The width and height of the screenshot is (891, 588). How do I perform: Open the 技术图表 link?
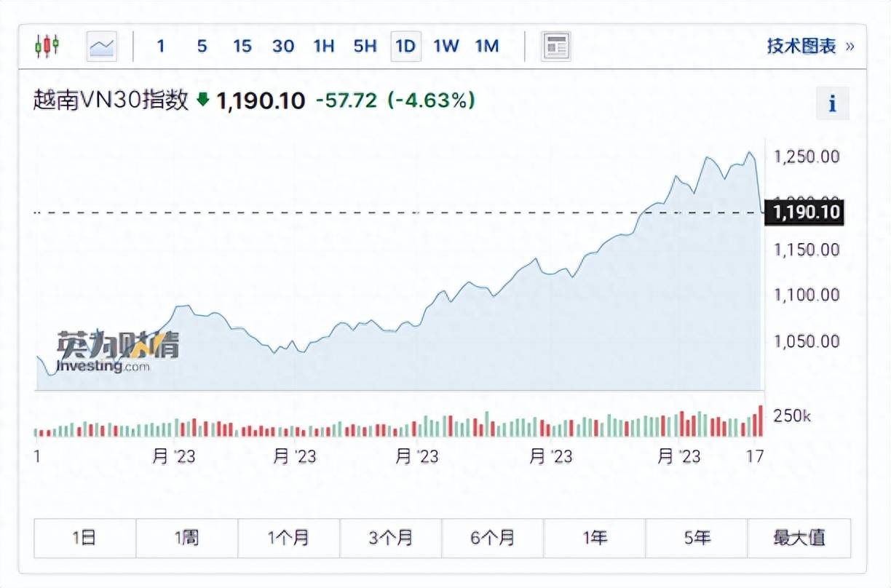coord(801,47)
